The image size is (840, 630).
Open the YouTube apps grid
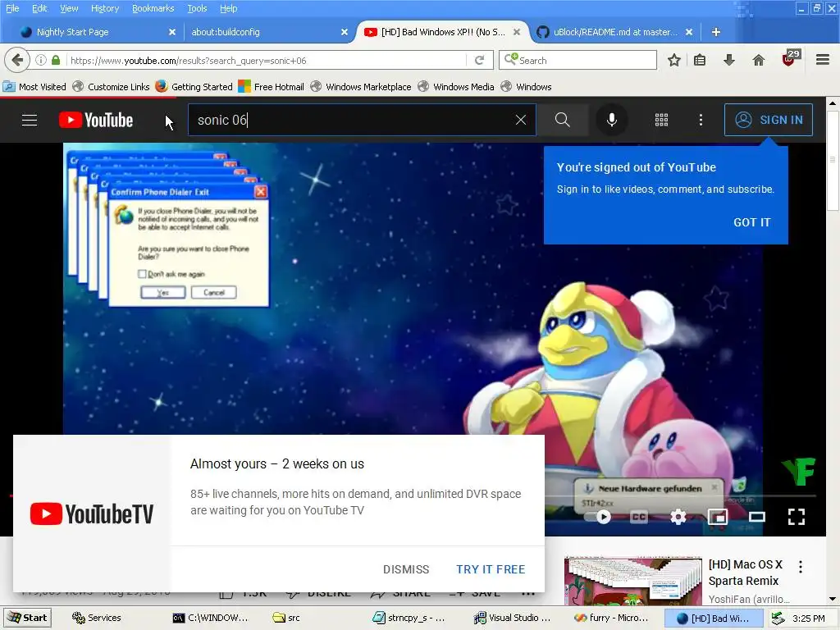coord(662,120)
